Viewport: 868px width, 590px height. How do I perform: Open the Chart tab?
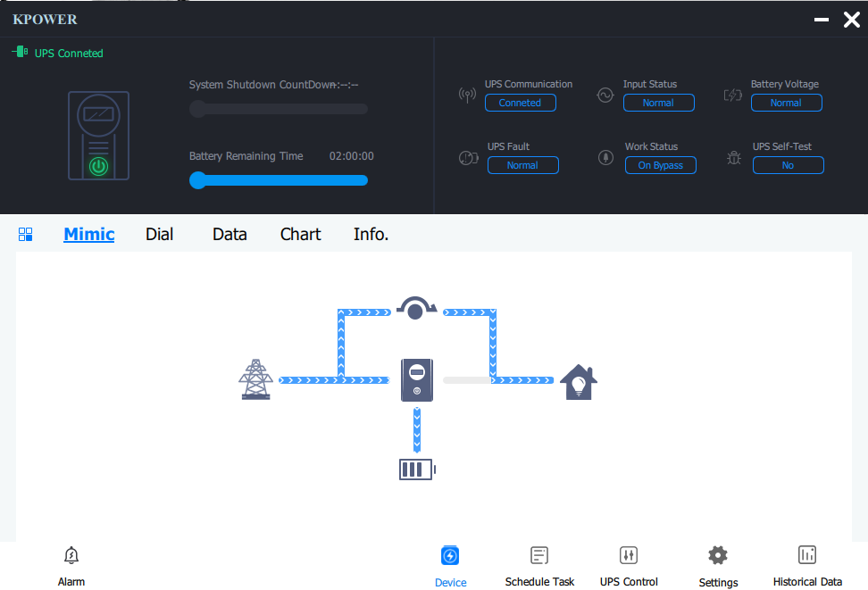[301, 234]
